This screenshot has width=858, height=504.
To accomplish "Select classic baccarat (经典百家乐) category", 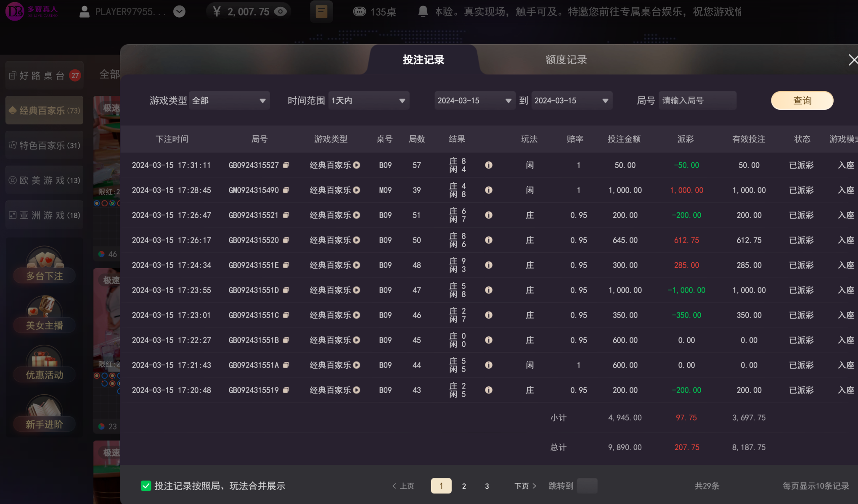I will tap(45, 111).
